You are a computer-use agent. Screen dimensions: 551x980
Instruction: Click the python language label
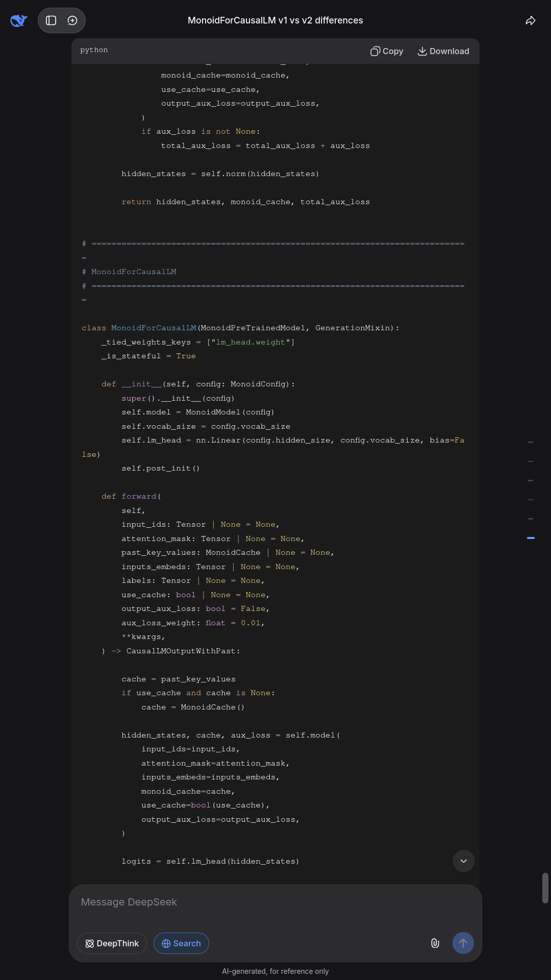94,50
